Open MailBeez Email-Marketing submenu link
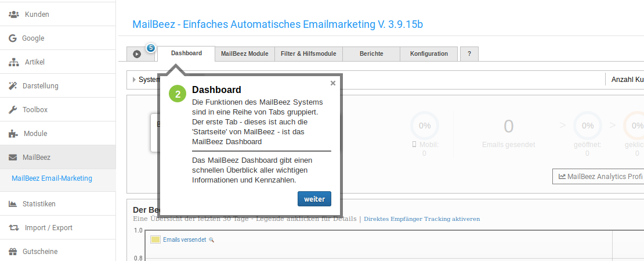 52,178
